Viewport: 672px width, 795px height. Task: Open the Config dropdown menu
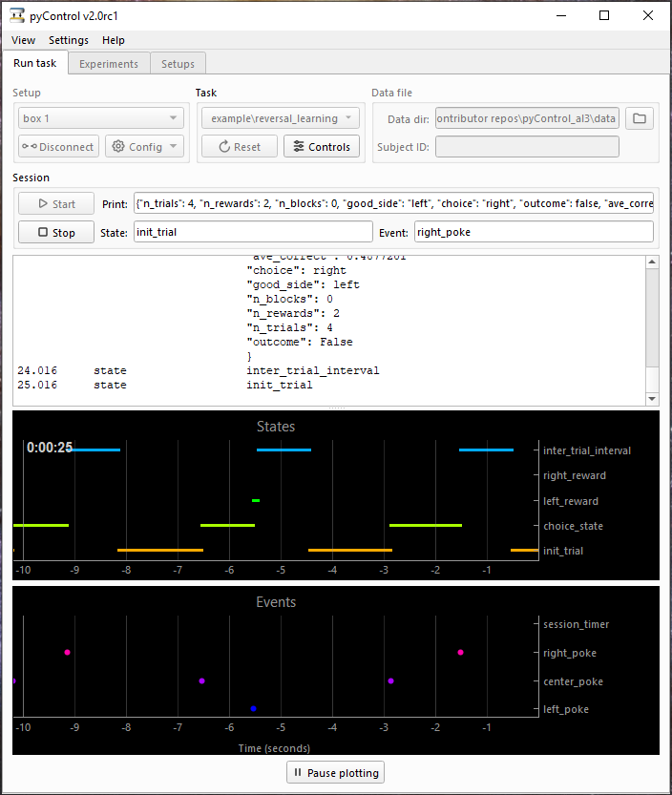point(144,147)
